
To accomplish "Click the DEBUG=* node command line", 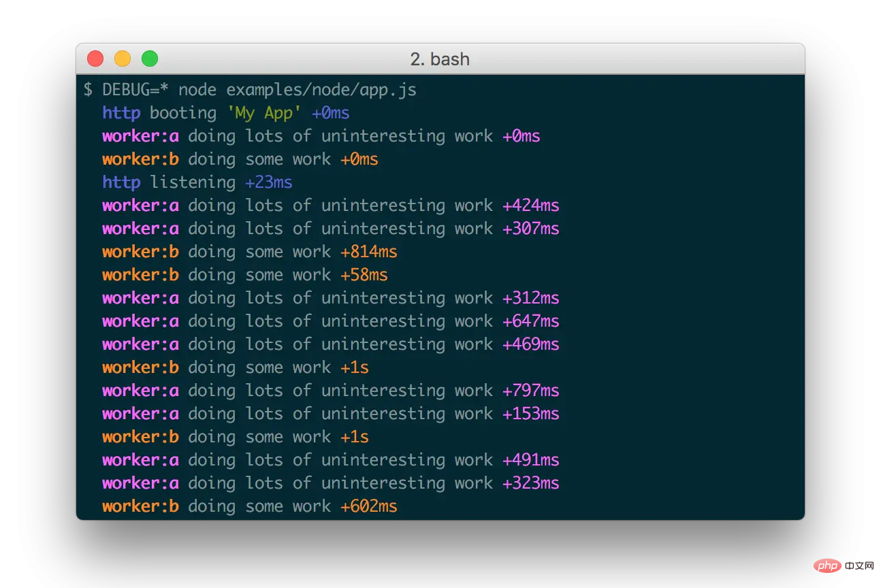I will coord(250,90).
